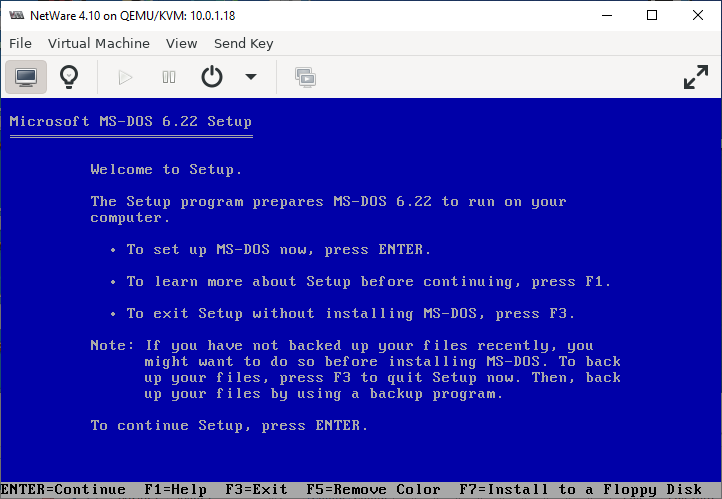The image size is (722, 499).
Task: Click 'To set up MS-DOS now, press ENTER.' line
Action: (279, 250)
